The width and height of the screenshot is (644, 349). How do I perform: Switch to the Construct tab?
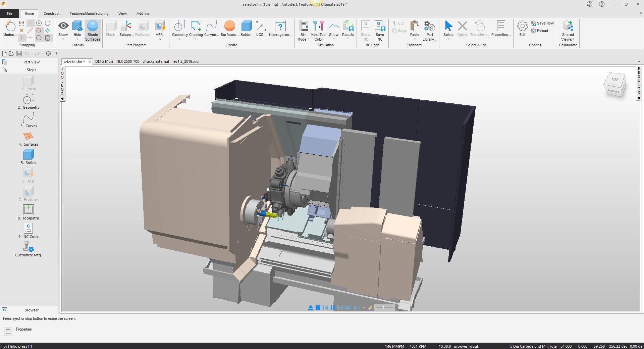[x=51, y=13]
